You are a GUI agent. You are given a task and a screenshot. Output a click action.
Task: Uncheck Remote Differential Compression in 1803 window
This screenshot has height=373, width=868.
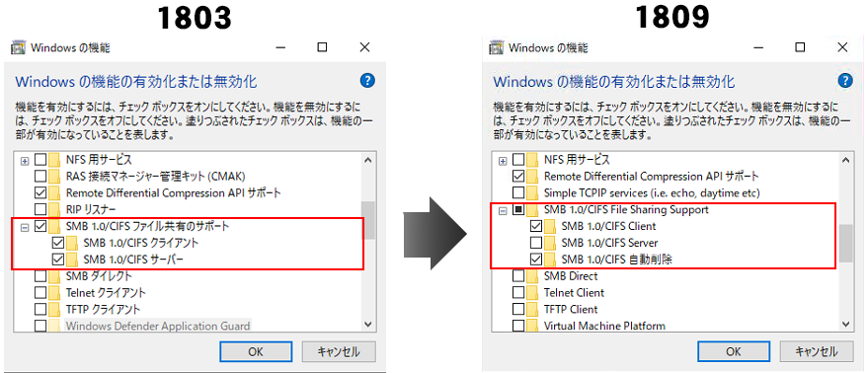pos(40,193)
